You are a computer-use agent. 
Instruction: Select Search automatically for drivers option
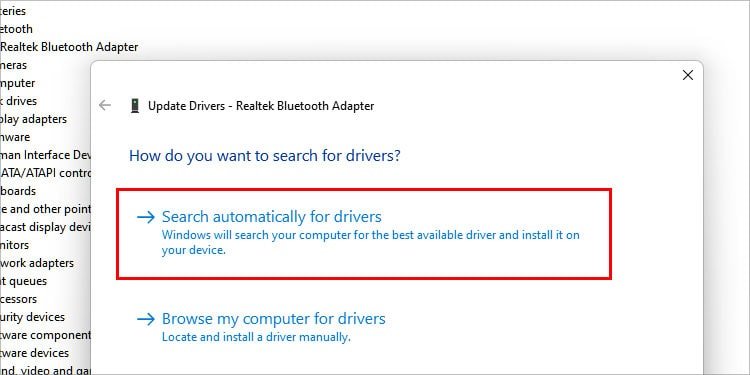364,234
